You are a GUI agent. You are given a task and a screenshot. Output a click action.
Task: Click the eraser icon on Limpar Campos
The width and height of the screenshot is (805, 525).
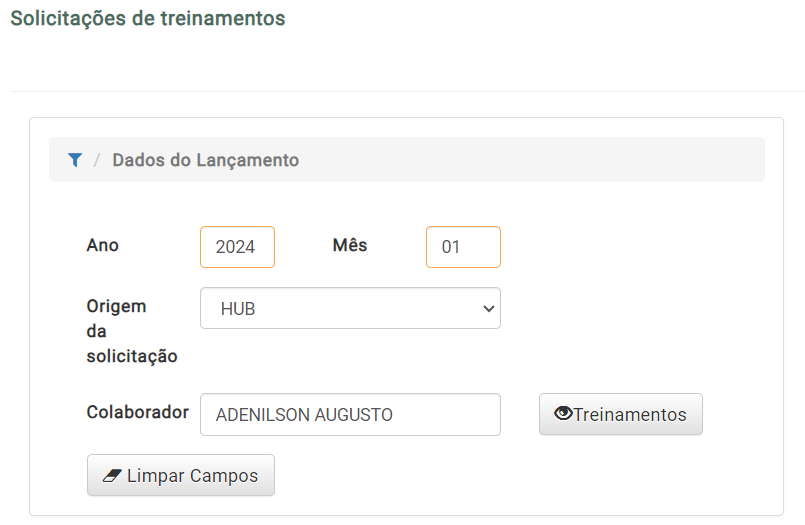[x=112, y=476]
